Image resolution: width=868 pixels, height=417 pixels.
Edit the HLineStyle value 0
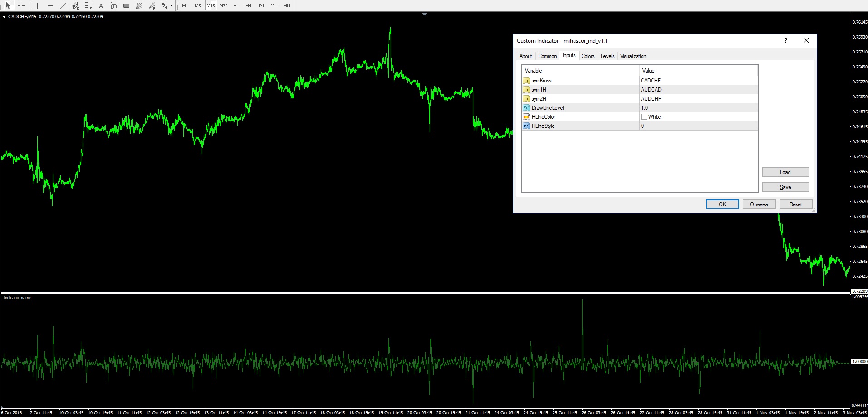pos(698,126)
